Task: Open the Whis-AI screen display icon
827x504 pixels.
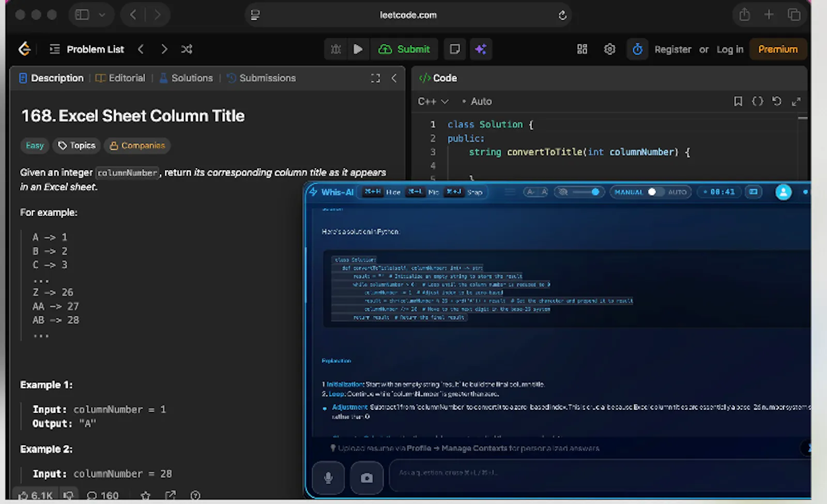Action: 754,192
